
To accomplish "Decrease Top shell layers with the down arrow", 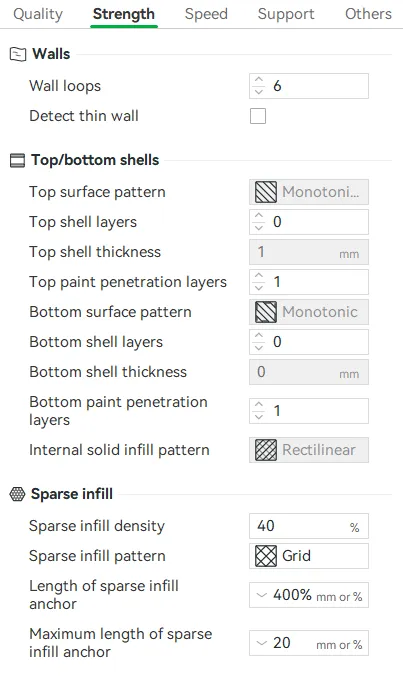I will click(259, 228).
